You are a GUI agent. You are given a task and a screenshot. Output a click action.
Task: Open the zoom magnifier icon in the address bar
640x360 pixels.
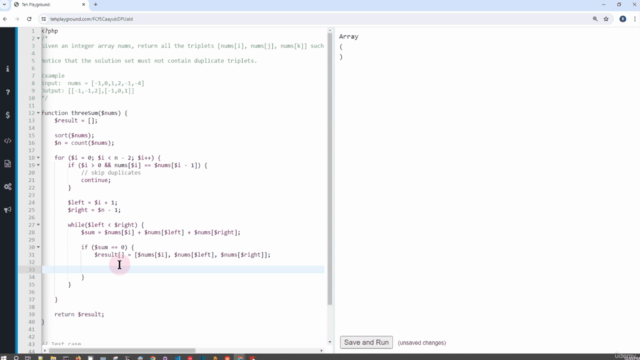tap(595, 19)
